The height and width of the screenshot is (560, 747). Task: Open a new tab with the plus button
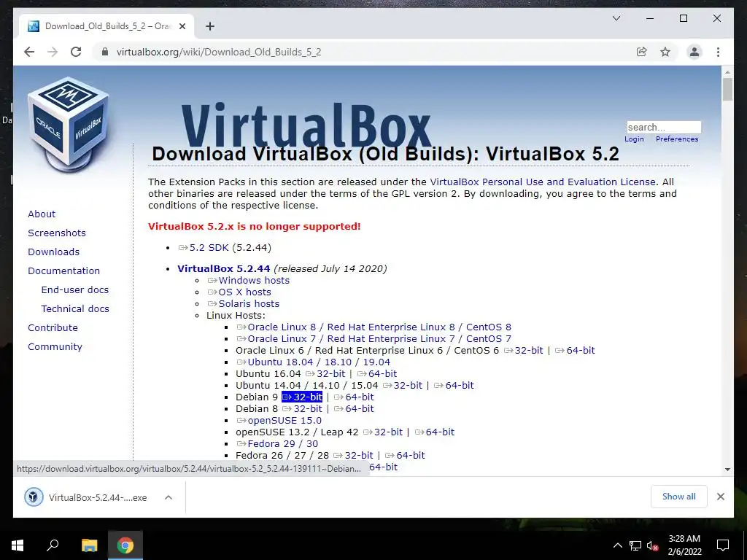pos(209,26)
